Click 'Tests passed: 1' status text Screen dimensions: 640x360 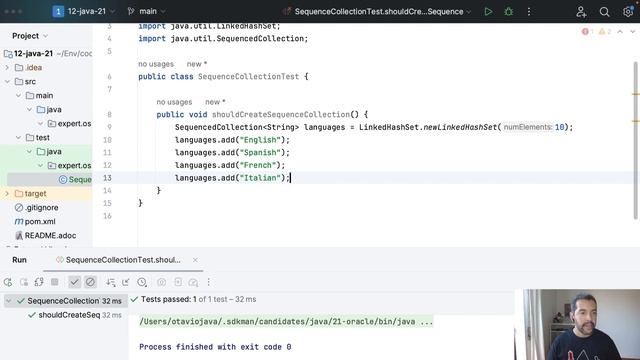pyautogui.click(x=169, y=300)
